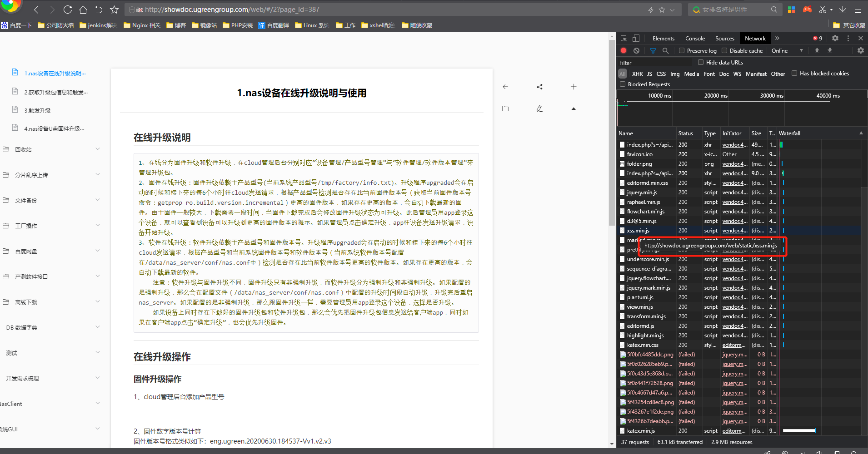The image size is (868, 454).
Task: Collapse the document with the up triangle
Action: click(573, 109)
